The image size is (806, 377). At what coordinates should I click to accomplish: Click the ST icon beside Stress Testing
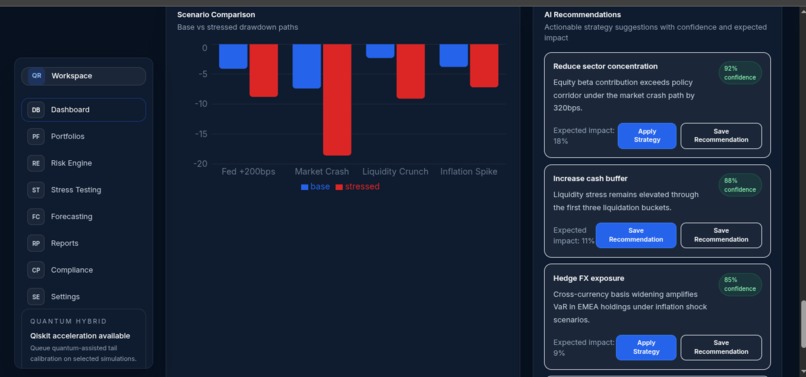tap(36, 190)
